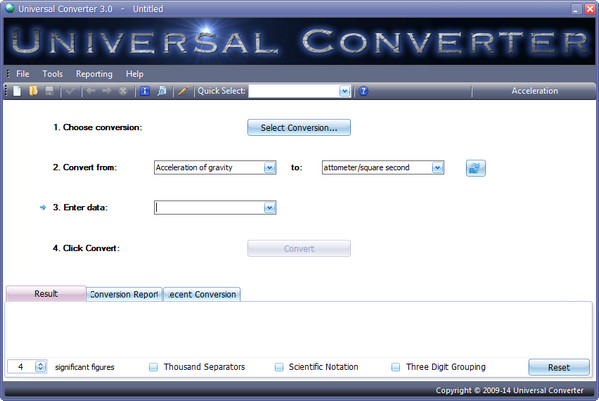Open the Enter data history dropdown arrow
The height and width of the screenshot is (401, 599).
(x=270, y=208)
